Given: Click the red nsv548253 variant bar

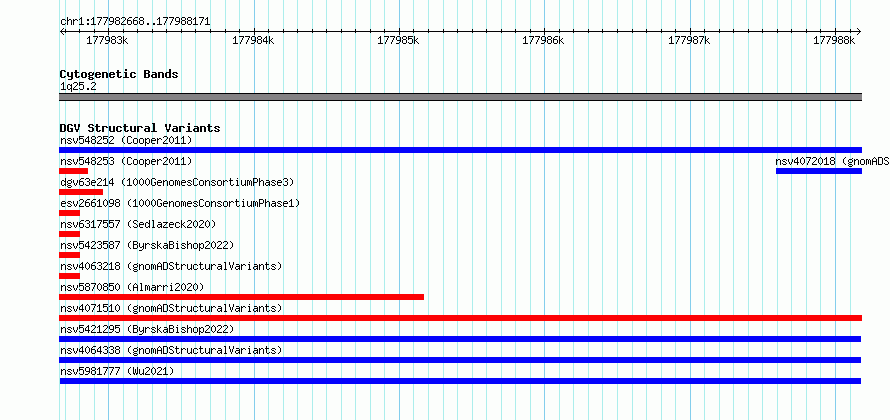Looking at the screenshot, I should (73, 171).
